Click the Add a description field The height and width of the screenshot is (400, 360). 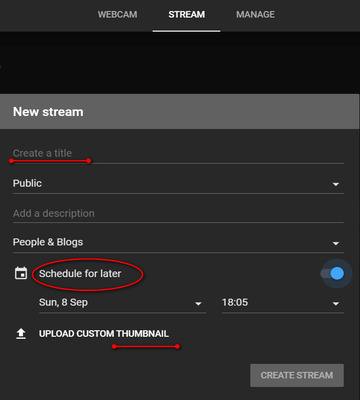[x=178, y=214]
